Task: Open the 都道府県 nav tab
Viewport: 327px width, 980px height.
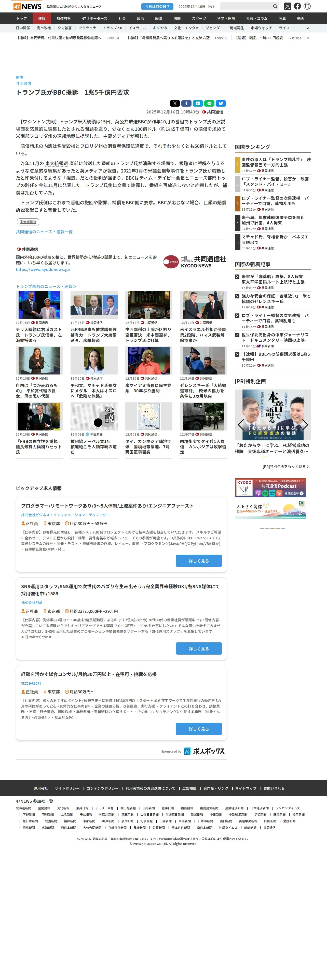Action: 64,18
